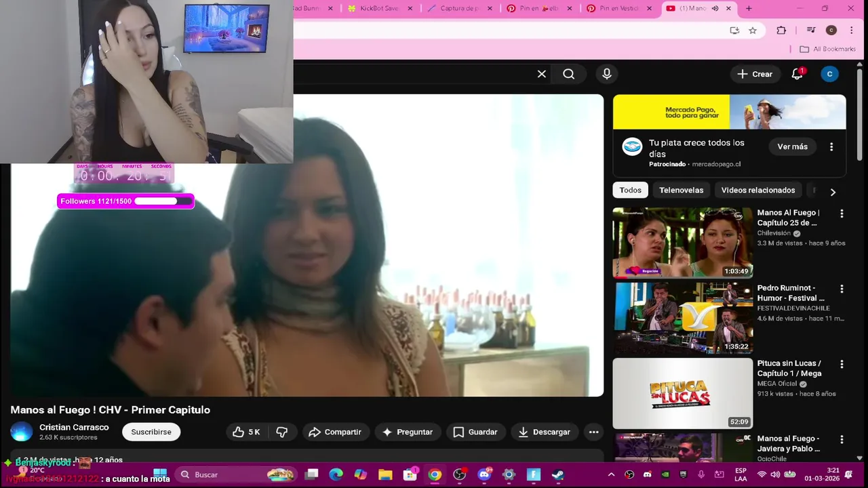868x488 pixels.
Task: Open options for Manos Al Fuego Capítulo 25
Action: tap(842, 213)
